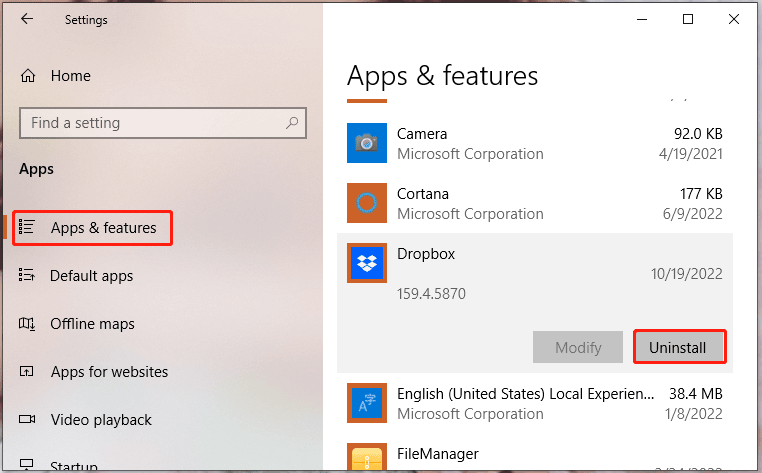Click the Apps & features page heading

pos(442,76)
